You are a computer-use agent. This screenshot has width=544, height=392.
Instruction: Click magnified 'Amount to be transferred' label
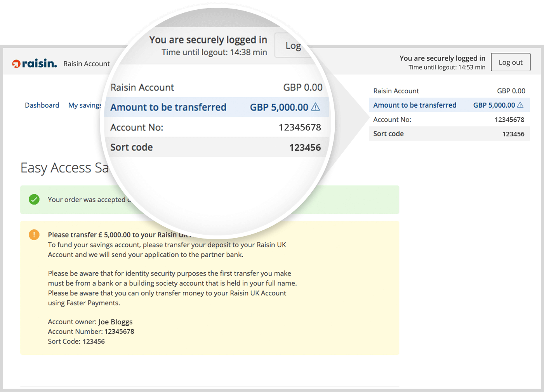[x=168, y=107]
